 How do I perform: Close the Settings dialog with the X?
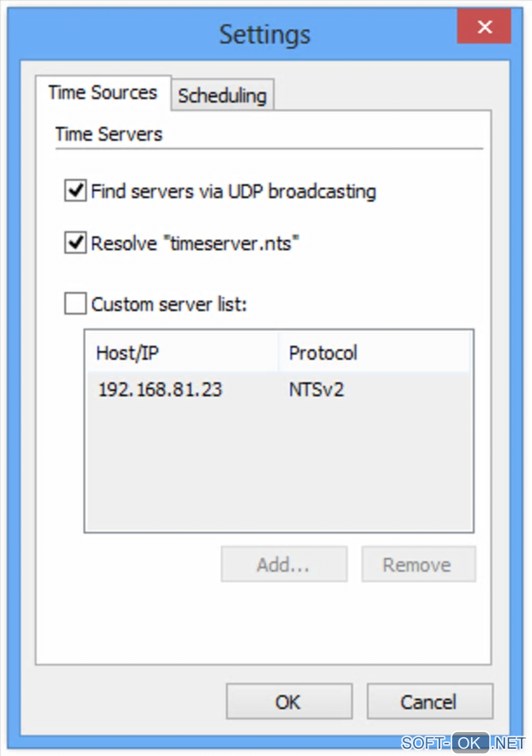[484, 27]
